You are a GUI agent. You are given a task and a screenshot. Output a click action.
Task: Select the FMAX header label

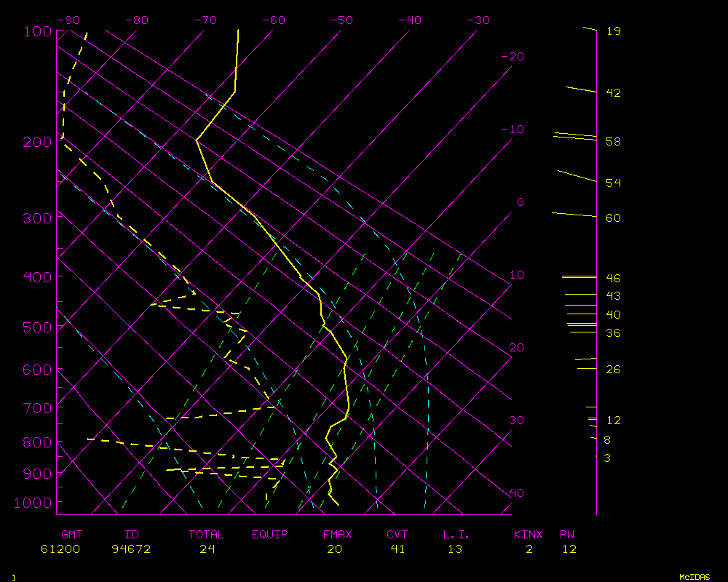[337, 535]
